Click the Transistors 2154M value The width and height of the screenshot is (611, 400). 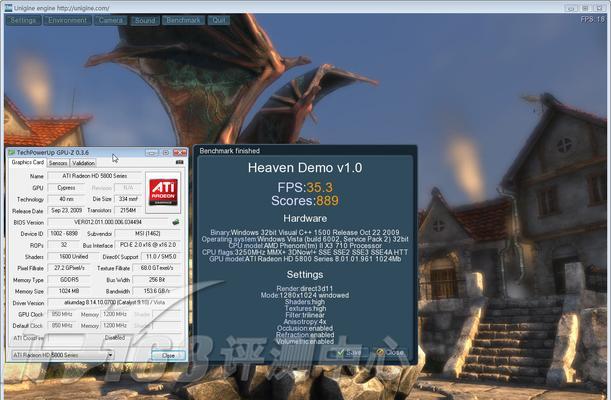[x=128, y=210]
